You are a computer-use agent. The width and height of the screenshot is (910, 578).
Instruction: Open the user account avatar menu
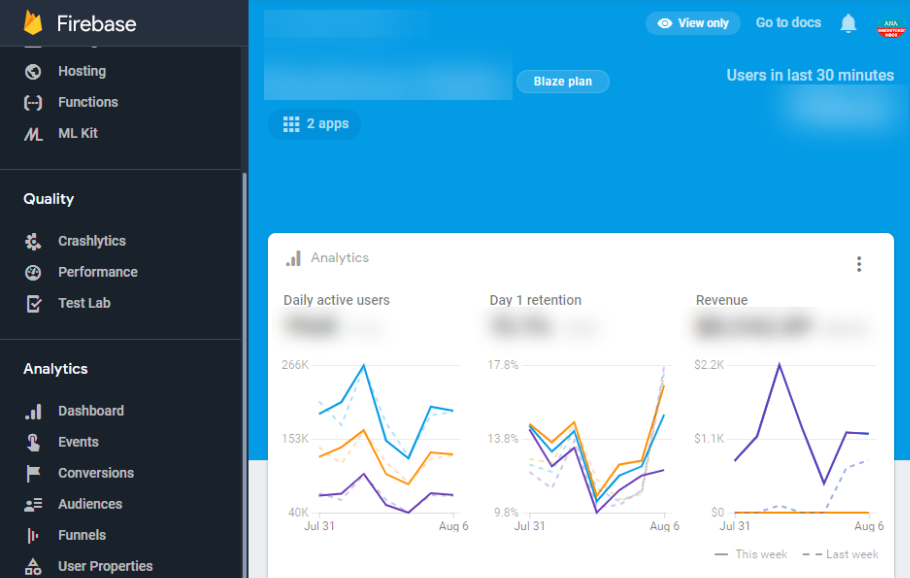coord(890,26)
